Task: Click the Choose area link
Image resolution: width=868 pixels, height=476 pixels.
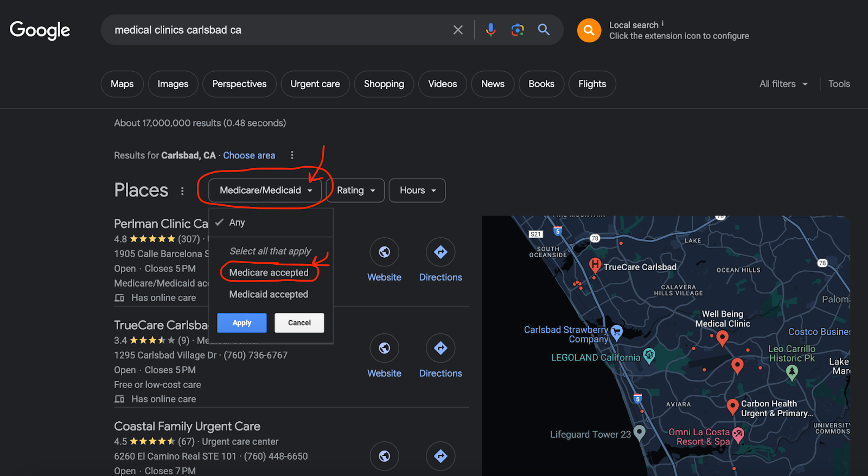Action: tap(249, 155)
